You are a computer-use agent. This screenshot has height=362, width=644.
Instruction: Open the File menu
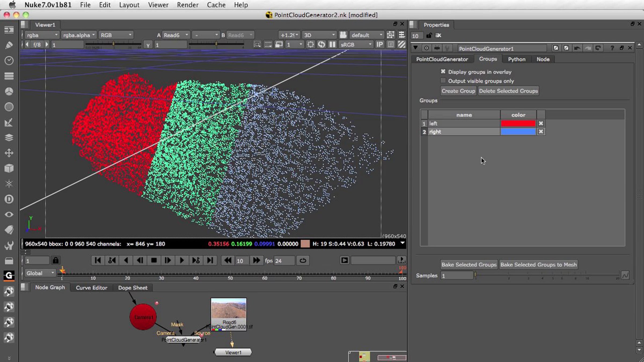85,5
